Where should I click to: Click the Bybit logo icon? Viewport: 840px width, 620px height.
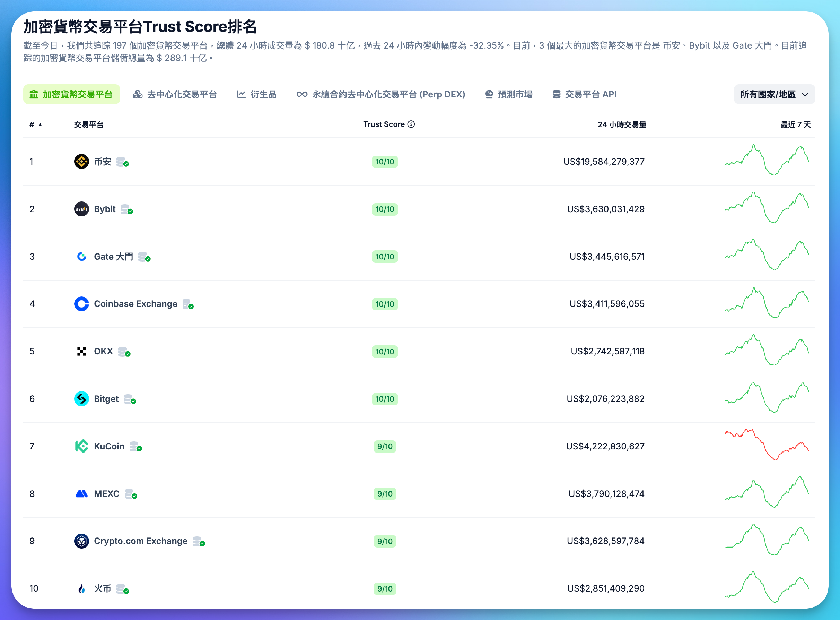point(81,209)
